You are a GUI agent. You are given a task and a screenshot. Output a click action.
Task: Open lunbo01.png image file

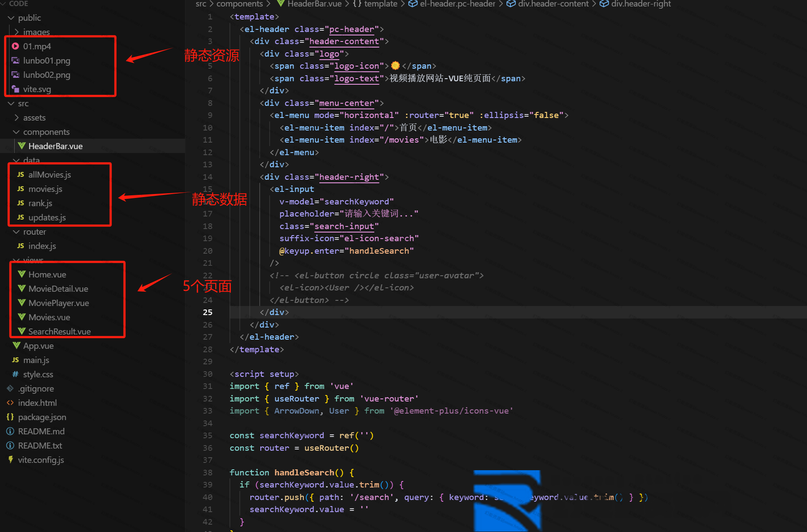(x=46, y=61)
